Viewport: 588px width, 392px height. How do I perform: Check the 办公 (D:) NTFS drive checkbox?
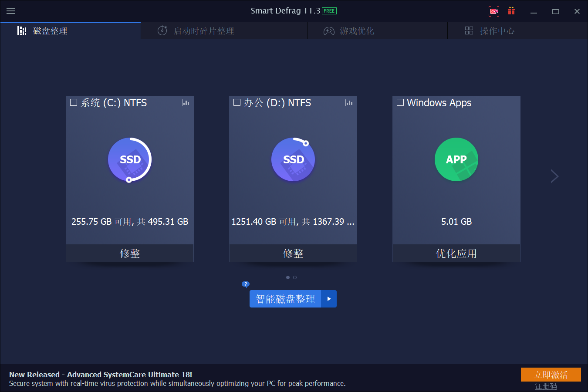(237, 102)
